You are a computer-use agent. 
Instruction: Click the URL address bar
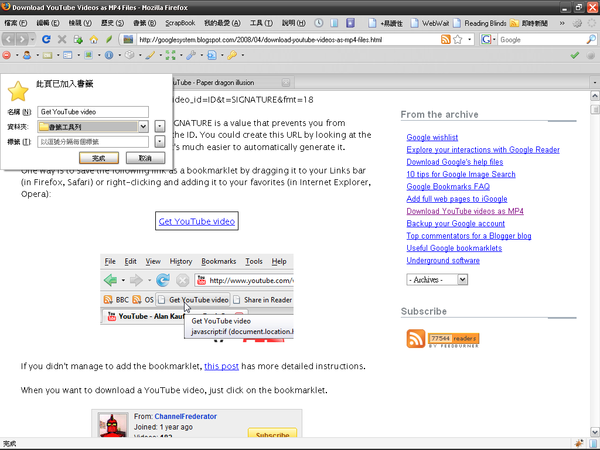[x=289, y=39]
